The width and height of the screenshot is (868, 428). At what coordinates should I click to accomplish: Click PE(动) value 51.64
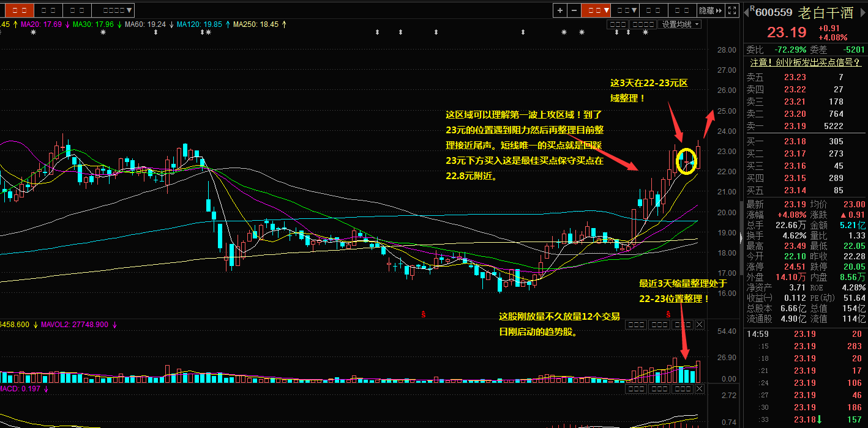pyautogui.click(x=854, y=298)
